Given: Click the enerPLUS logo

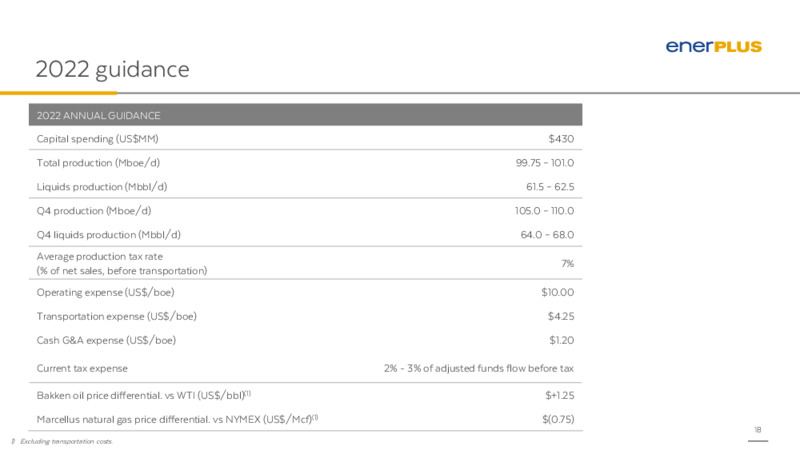Looking at the screenshot, I should click(713, 46).
